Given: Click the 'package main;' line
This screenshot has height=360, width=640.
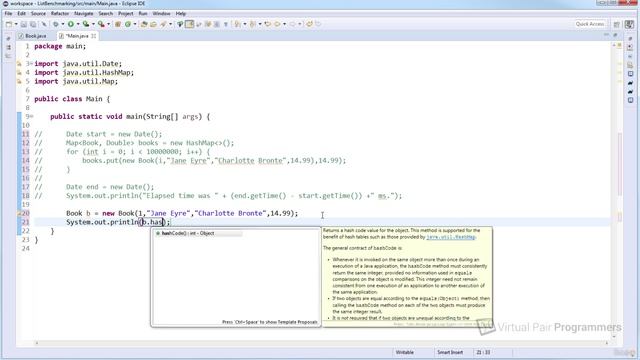Looking at the screenshot, I should coord(60,46).
